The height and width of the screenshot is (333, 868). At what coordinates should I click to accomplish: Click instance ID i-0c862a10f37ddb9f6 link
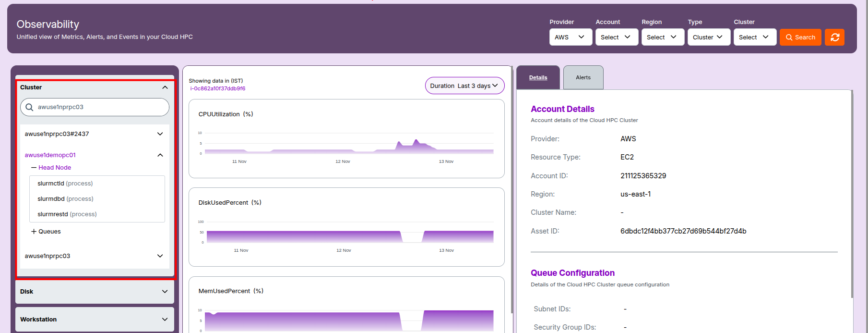218,88
